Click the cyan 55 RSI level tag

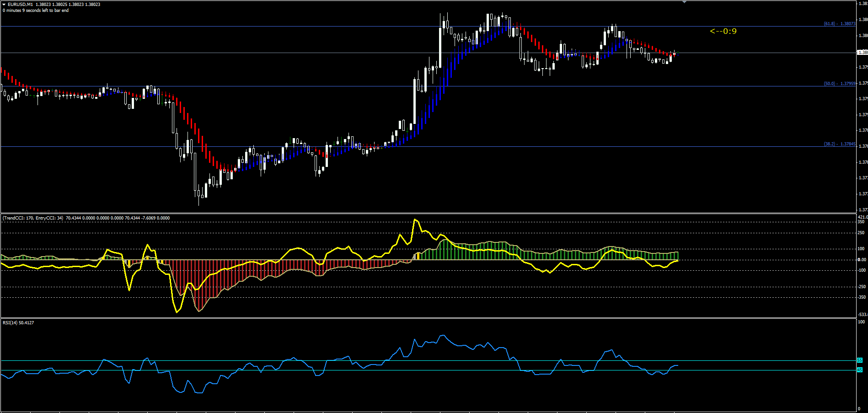(859, 360)
